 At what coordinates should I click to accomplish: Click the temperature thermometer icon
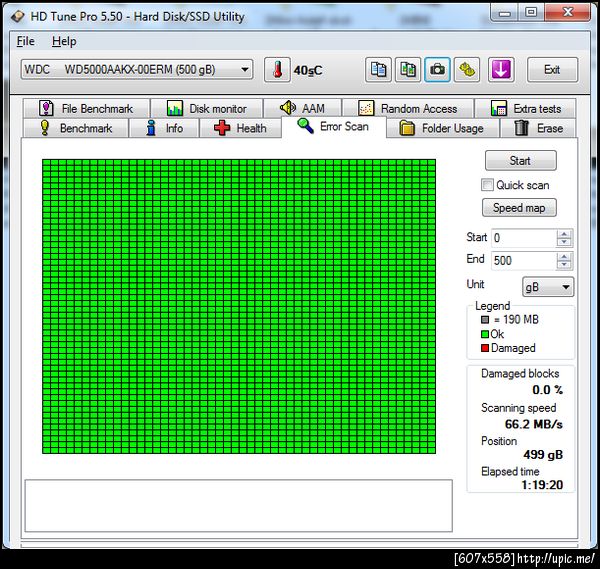click(x=277, y=70)
